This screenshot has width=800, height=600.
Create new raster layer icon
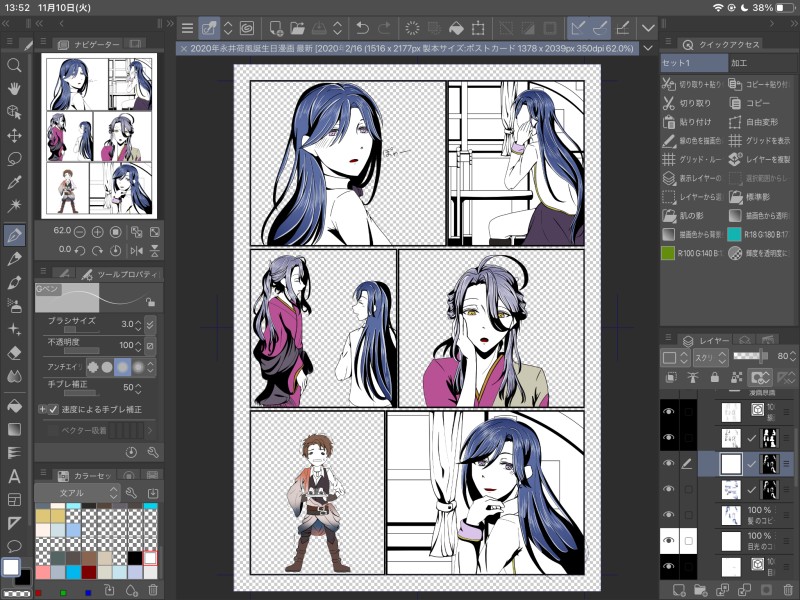coord(679,591)
